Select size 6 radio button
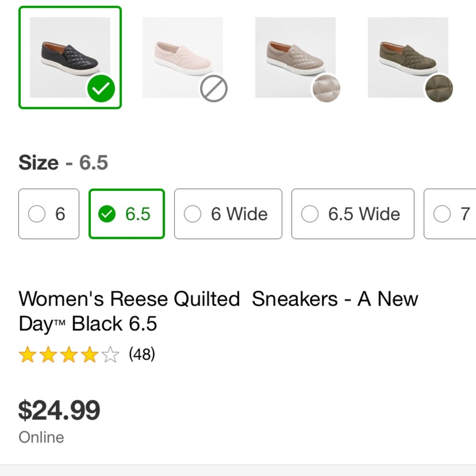 (37, 214)
